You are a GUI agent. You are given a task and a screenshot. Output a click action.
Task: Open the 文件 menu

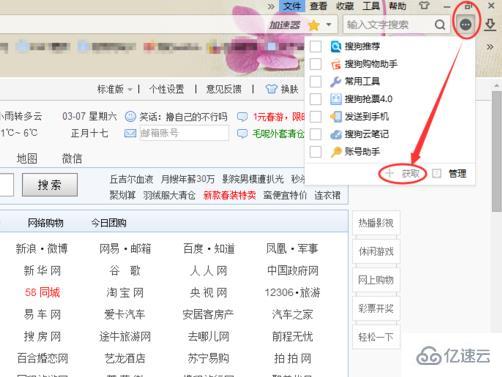point(292,6)
